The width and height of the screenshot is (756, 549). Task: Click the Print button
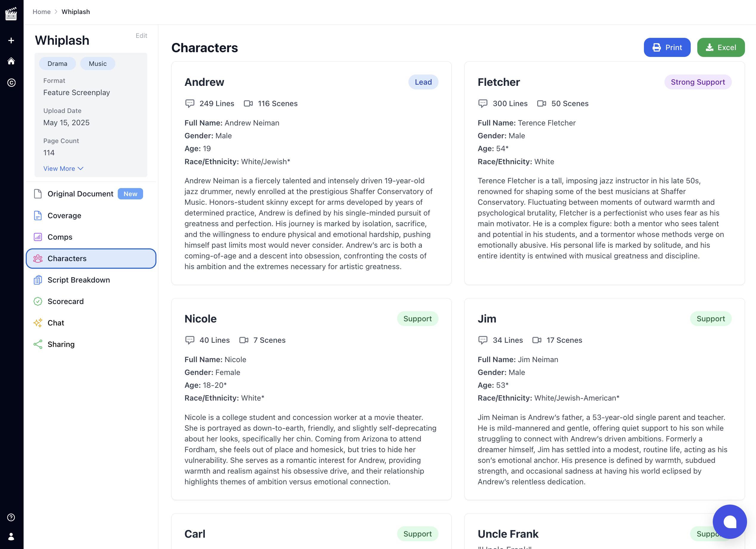[x=667, y=47]
